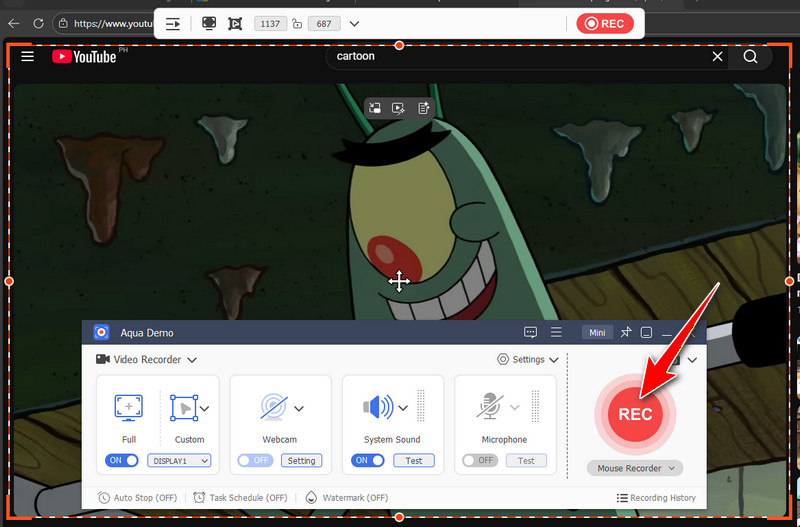Click the Microphone level meter
800x527 pixels.
coord(535,406)
